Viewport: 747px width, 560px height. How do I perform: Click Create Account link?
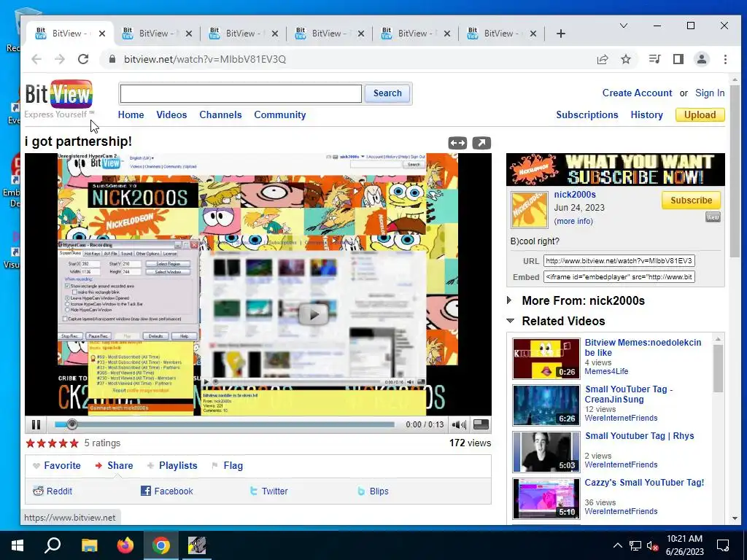pos(637,93)
